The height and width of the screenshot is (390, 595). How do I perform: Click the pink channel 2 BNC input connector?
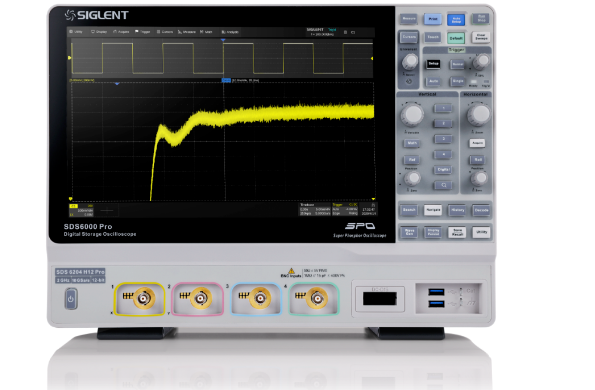click(201, 299)
